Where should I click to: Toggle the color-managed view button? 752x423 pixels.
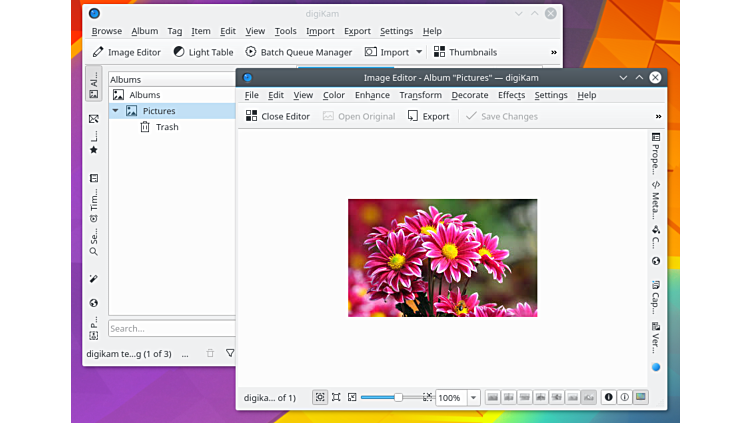[640, 397]
